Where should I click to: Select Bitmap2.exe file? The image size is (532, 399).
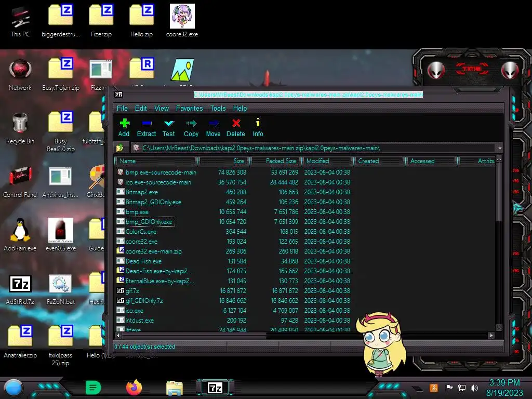click(x=142, y=192)
